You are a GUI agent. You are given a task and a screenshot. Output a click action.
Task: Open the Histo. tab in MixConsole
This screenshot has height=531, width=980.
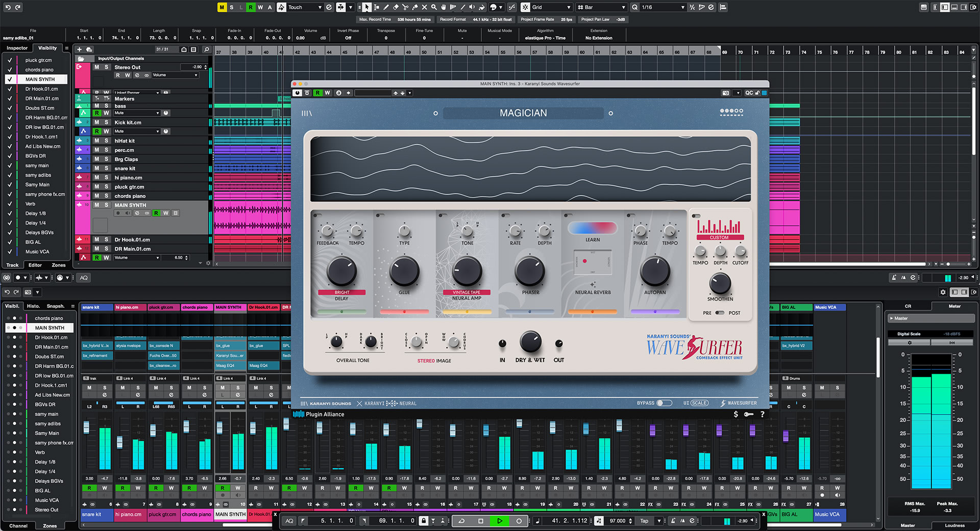point(33,306)
